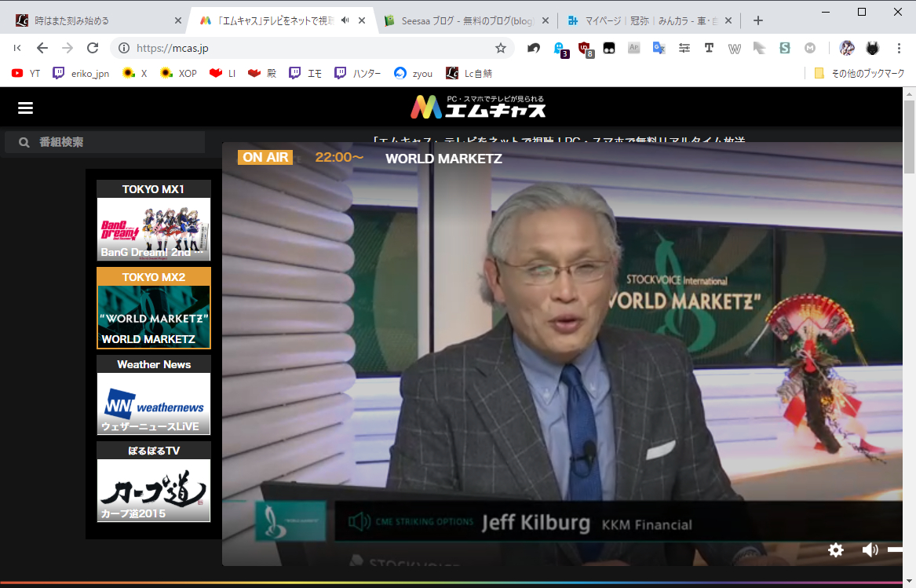Open the エモ Twitch bookmark
The height and width of the screenshot is (588, 916).
[305, 73]
